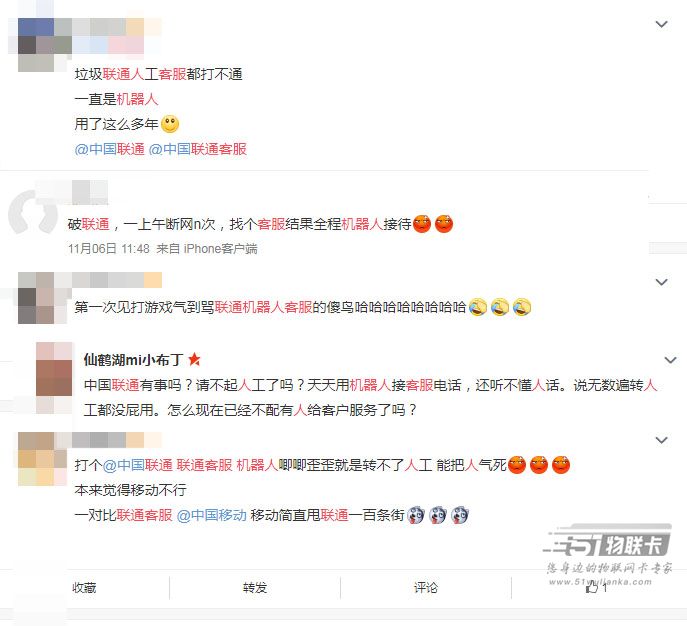Click the first angry red emoji after 机器人接待
The image size is (687, 626).
(x=422, y=224)
